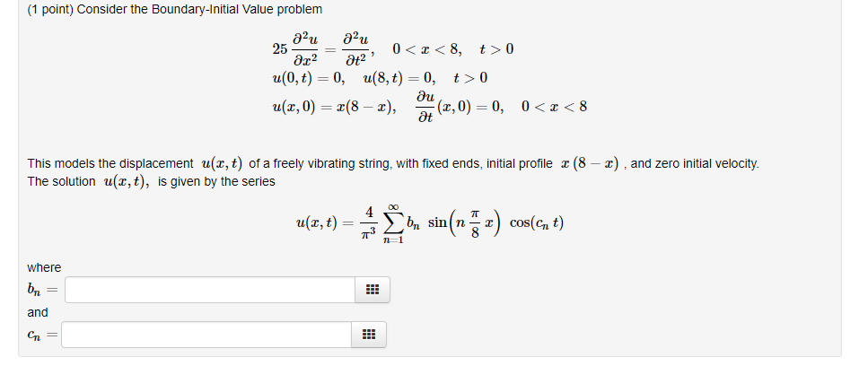The width and height of the screenshot is (868, 366).
Task: Select the boundary condition u(0,t) = 0
Action: 309,78
